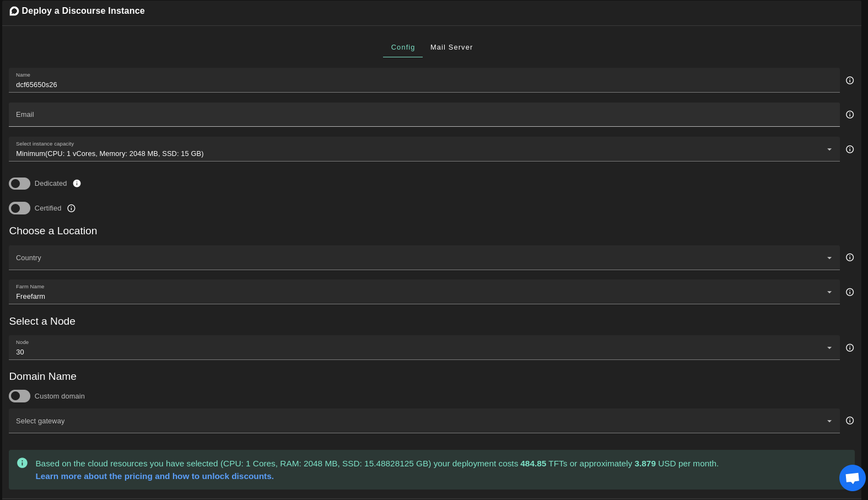Enable the Dedicated toggle
This screenshot has width=868, height=500.
19,184
